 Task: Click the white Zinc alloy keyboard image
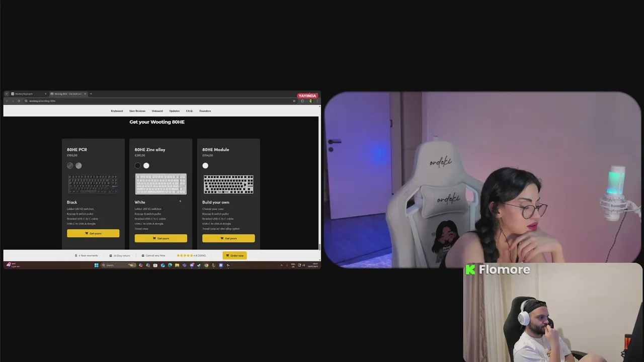[161, 184]
